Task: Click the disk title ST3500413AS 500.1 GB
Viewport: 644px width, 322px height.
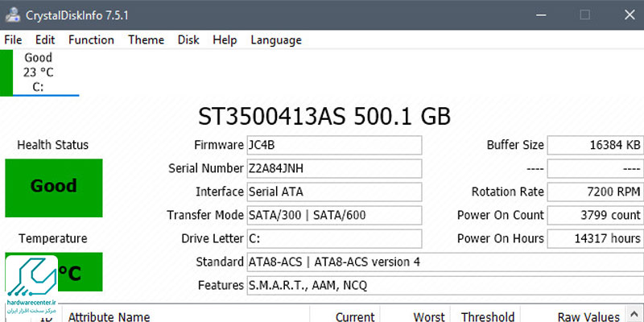Action: (324, 117)
